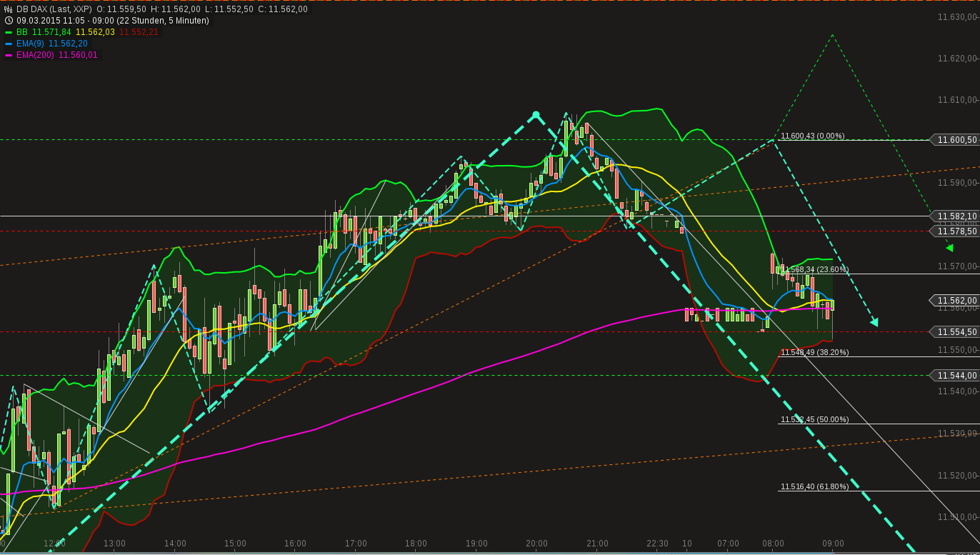The width and height of the screenshot is (980, 555).
Task: Click the 17:00 label on the time axis
Action: [x=356, y=544]
